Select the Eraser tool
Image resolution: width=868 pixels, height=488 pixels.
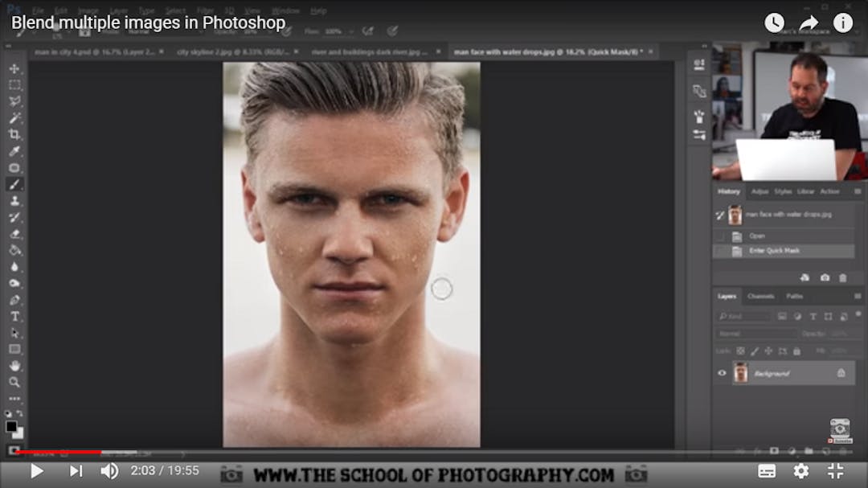click(14, 234)
